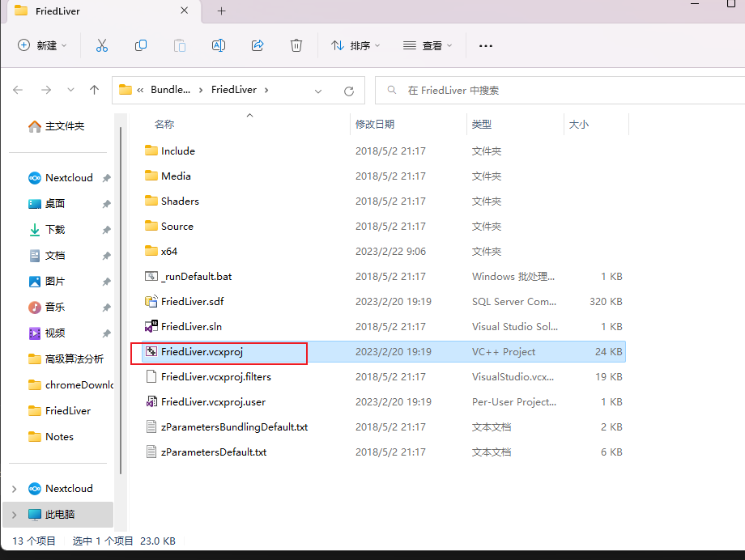
Task: Open recent locations dropdown near nav arrows
Action: click(x=70, y=90)
